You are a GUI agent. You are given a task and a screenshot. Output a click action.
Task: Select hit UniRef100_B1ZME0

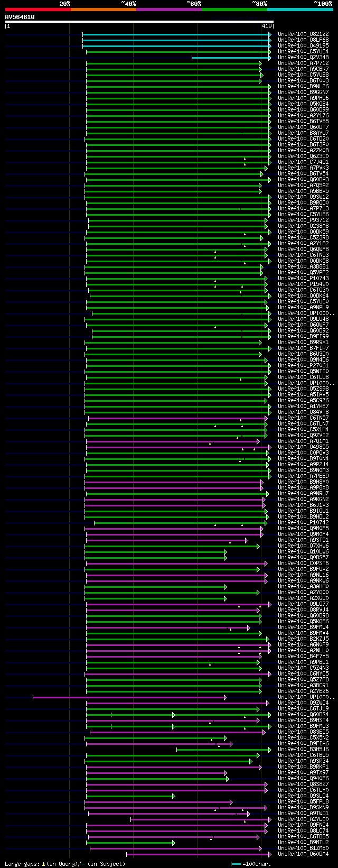303,848
